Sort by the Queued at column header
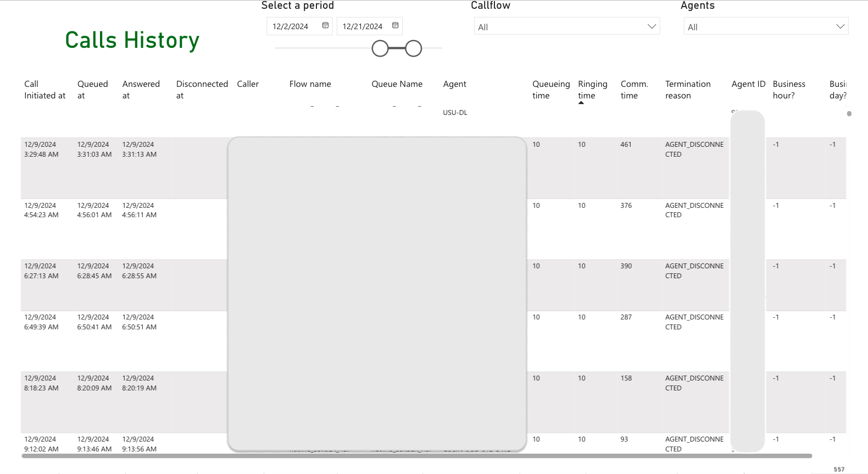This screenshot has height=474, width=868. pos(92,90)
